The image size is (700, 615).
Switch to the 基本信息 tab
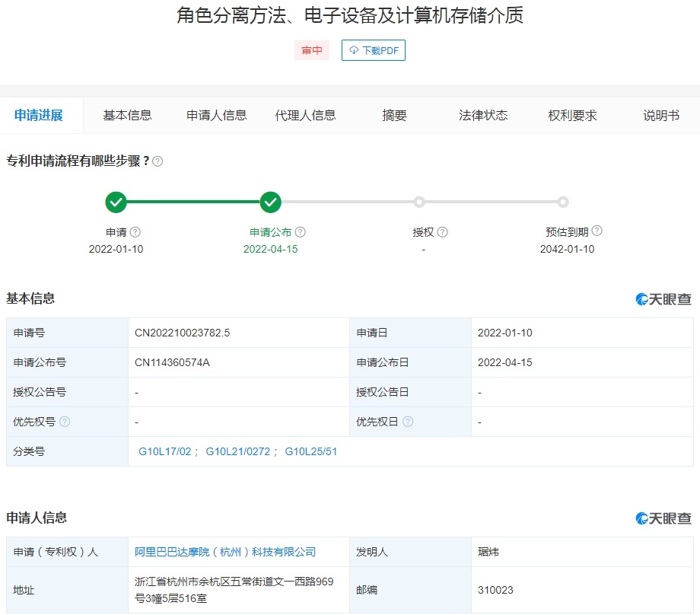pos(127,116)
